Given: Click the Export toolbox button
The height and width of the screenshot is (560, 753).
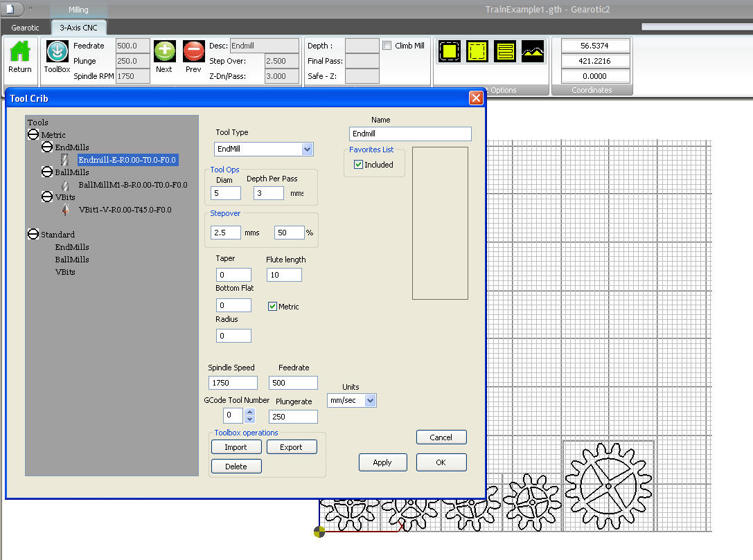Looking at the screenshot, I should coord(291,447).
